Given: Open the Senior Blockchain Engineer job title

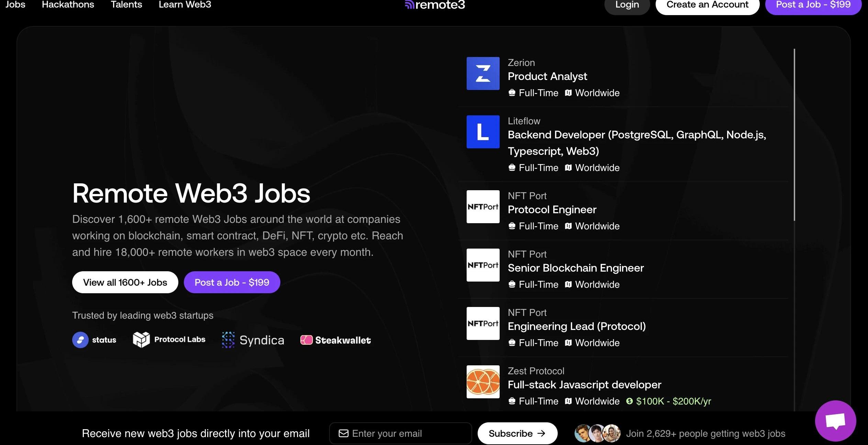Looking at the screenshot, I should coord(576,268).
